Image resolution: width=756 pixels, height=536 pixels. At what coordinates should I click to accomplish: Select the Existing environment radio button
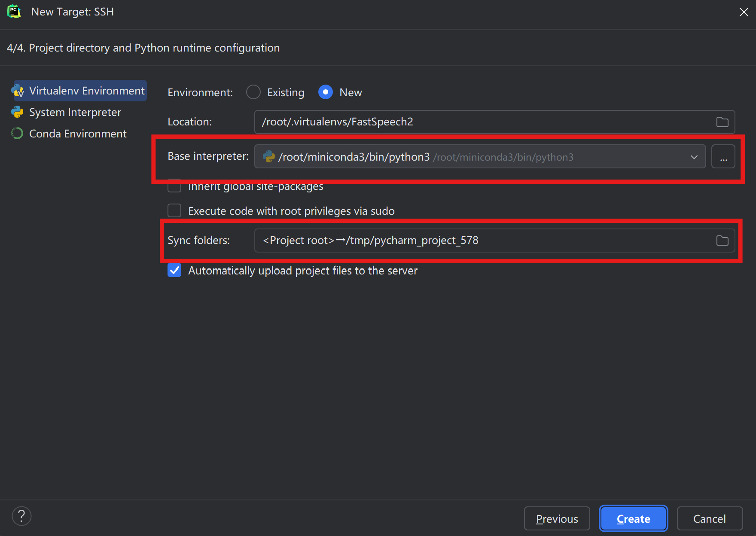pyautogui.click(x=253, y=92)
